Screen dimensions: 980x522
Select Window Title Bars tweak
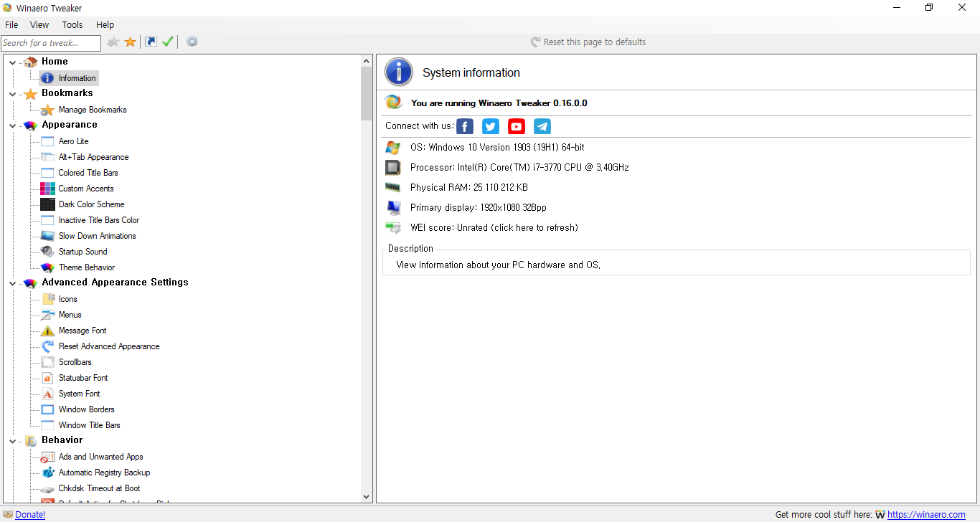(x=90, y=425)
